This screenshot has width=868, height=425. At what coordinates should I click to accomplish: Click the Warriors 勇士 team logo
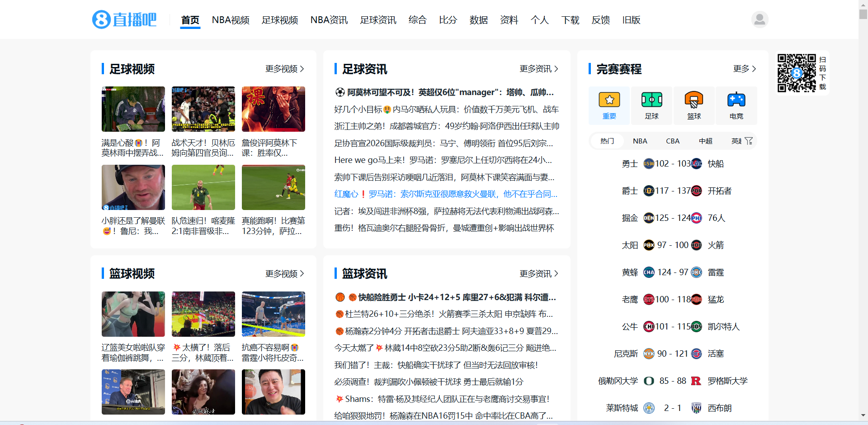(x=649, y=163)
